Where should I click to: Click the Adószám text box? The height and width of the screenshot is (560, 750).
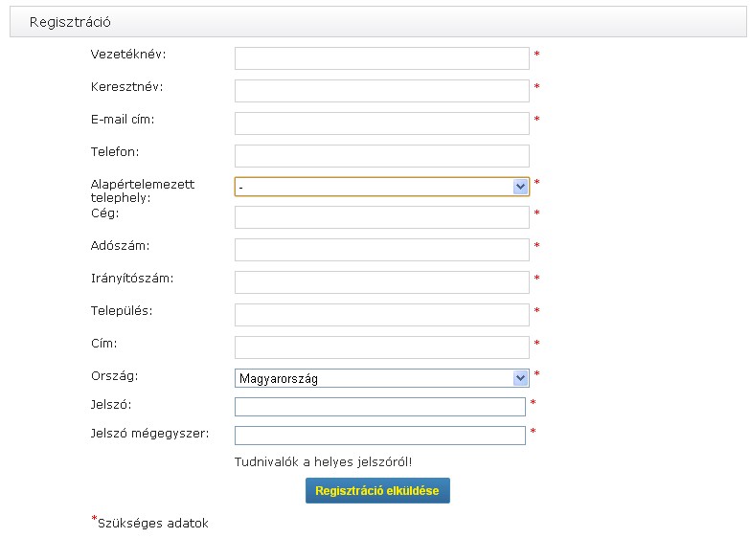(381, 250)
